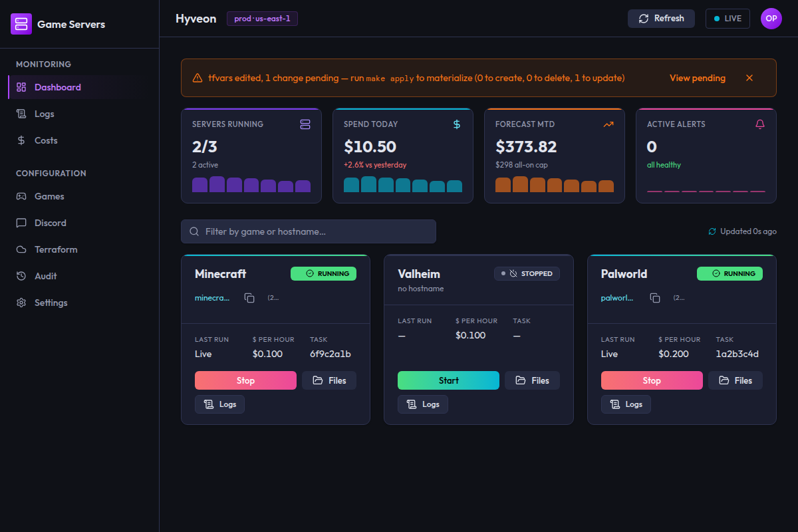This screenshot has width=798, height=532.
Task: Open Files for the Valheim server
Action: [x=532, y=380]
